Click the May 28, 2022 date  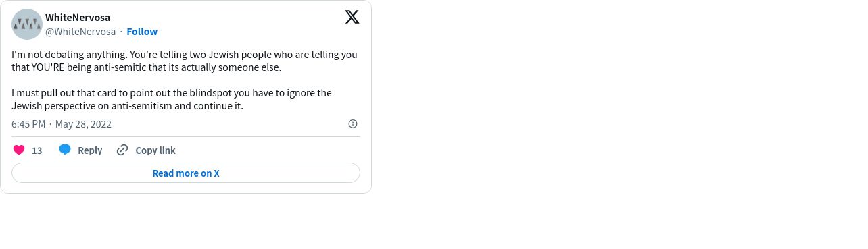[83, 124]
